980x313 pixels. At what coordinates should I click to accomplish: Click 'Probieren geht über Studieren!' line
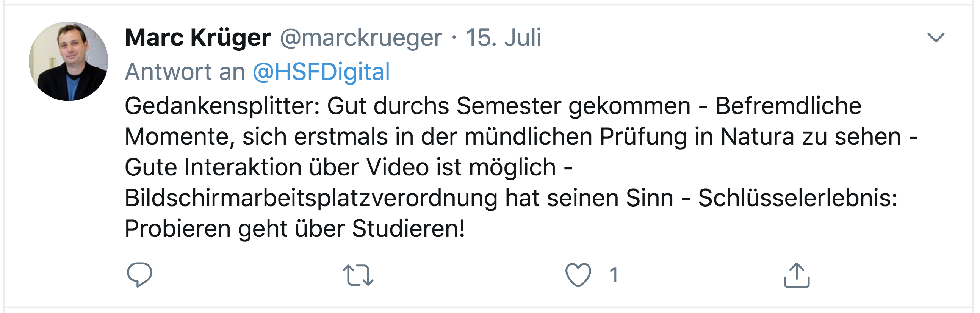[295, 228]
